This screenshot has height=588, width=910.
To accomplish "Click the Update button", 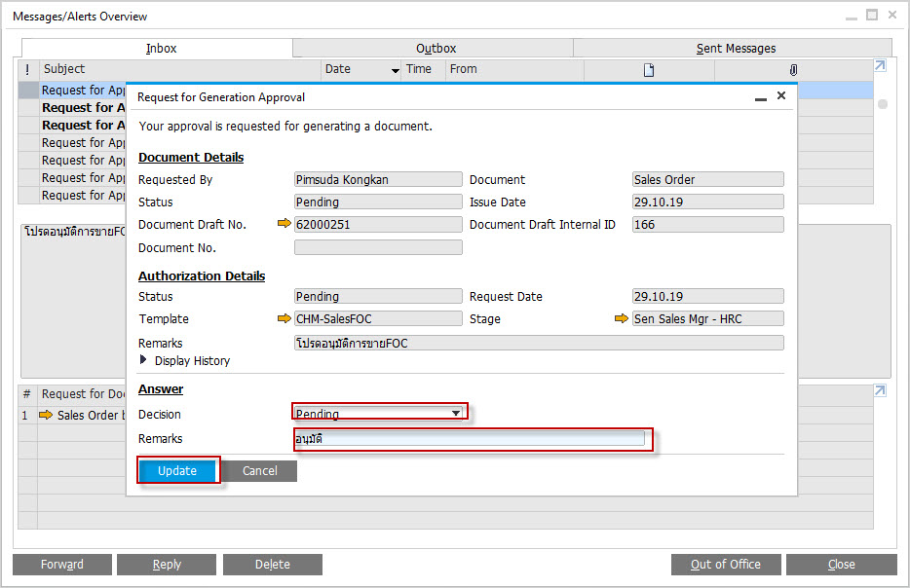I will (177, 471).
